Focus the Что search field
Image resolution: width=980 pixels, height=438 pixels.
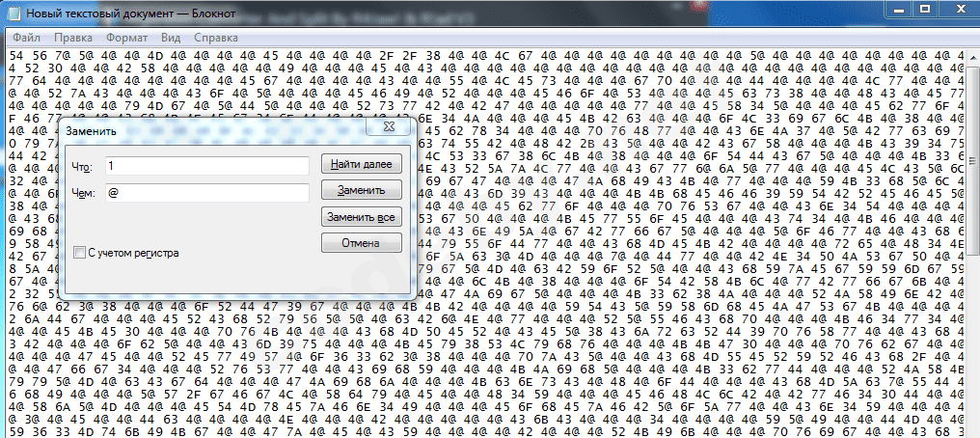[206, 166]
